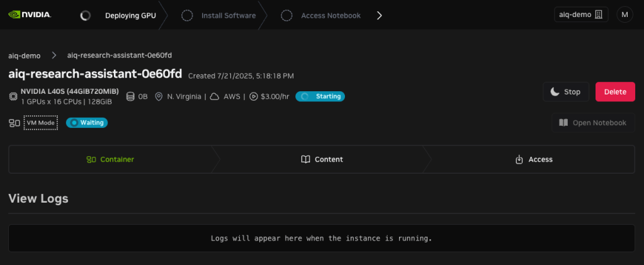Click the N. Virginia location pin icon
The height and width of the screenshot is (265, 644).
click(x=159, y=96)
